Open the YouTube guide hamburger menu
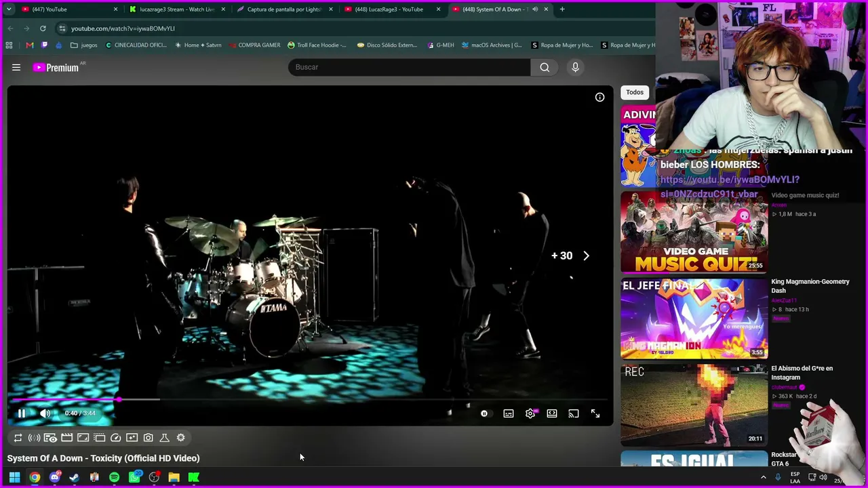 click(x=16, y=67)
